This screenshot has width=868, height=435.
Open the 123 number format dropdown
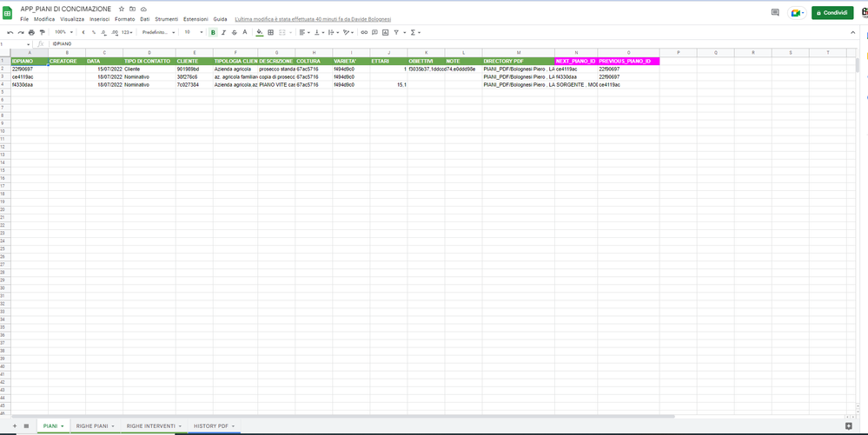tap(128, 33)
